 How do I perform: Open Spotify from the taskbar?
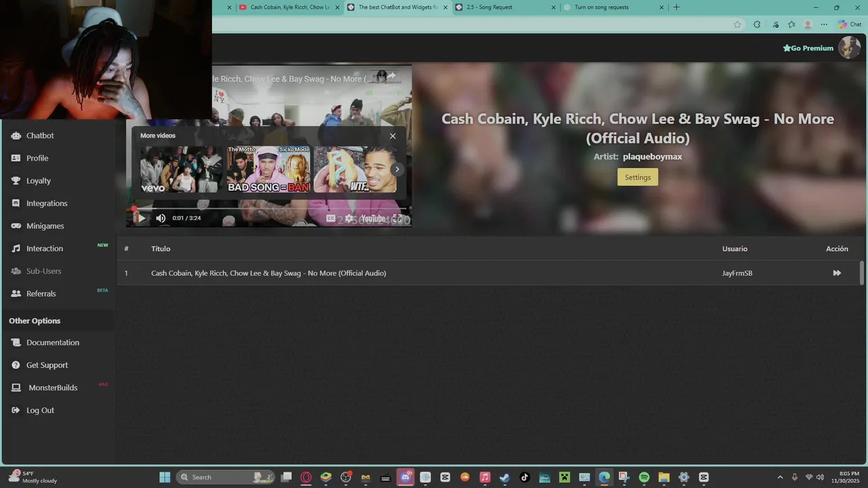[644, 477]
